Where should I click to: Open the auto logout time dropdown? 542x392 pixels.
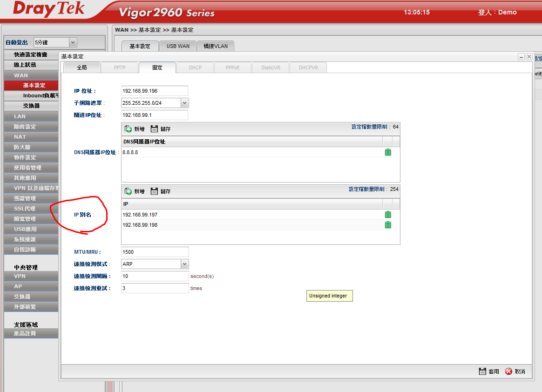coord(73,42)
